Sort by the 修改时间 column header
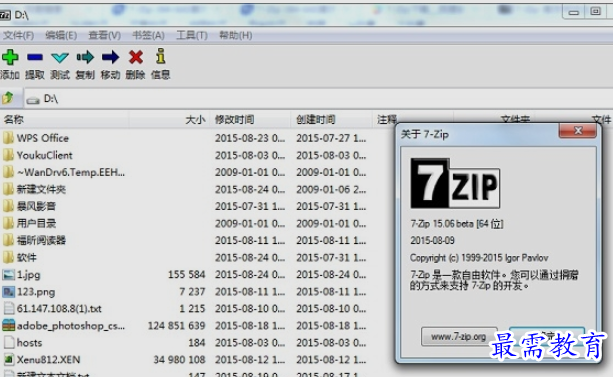Screen dimensions: 613x377 point(251,120)
